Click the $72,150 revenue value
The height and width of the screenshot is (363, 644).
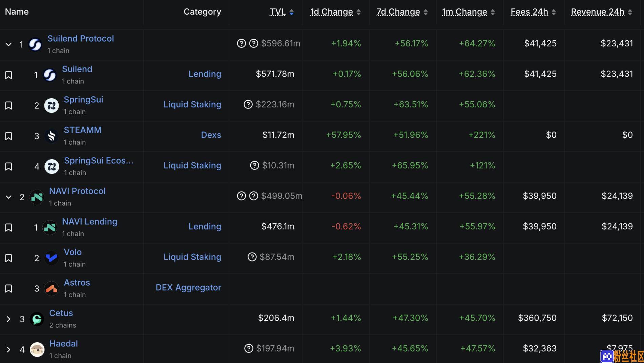point(617,318)
